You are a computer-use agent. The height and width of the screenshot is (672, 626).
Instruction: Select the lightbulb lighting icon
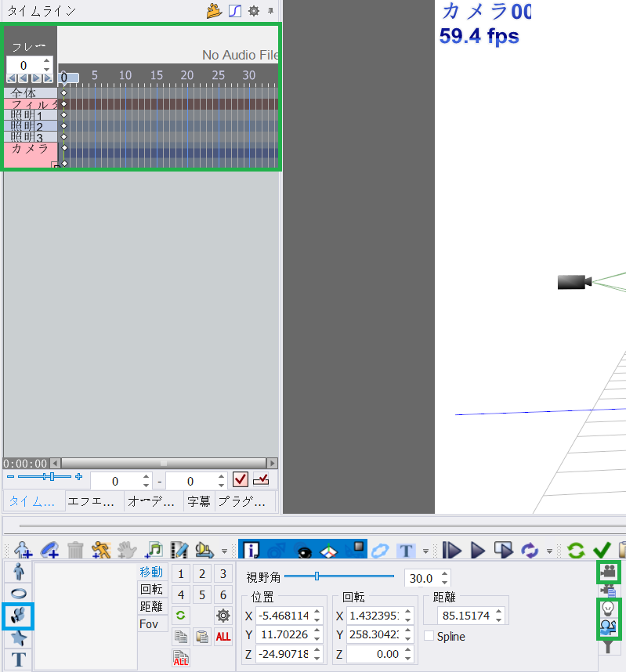coord(608,608)
